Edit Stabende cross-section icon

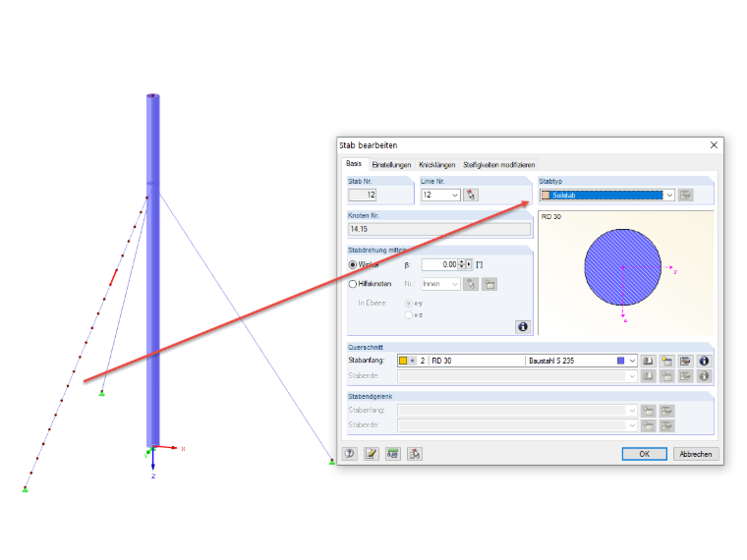[x=685, y=376]
